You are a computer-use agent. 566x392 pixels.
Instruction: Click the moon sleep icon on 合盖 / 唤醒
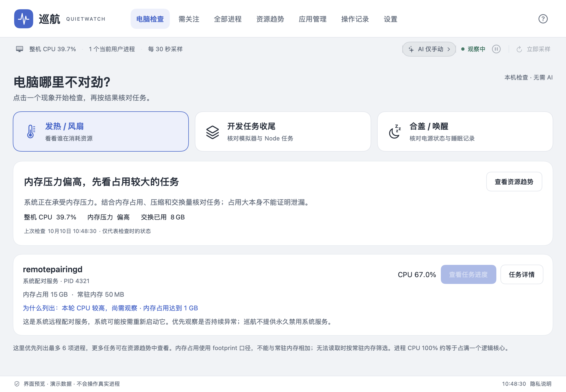pos(395,132)
